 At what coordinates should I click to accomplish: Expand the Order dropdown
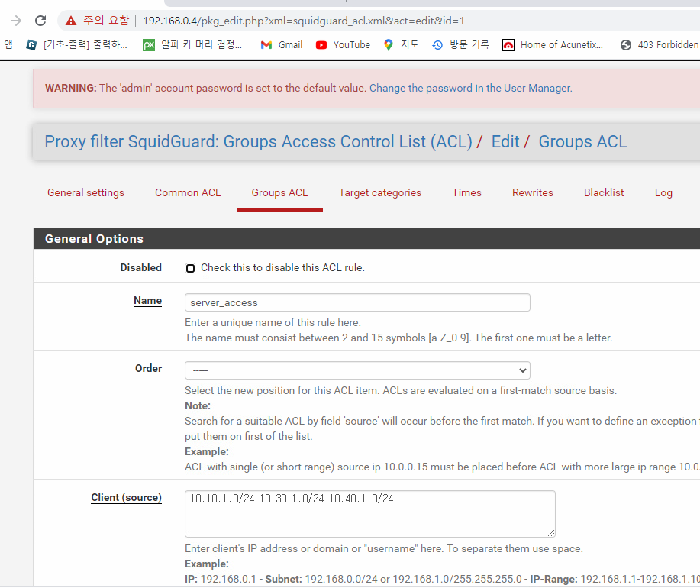click(357, 370)
